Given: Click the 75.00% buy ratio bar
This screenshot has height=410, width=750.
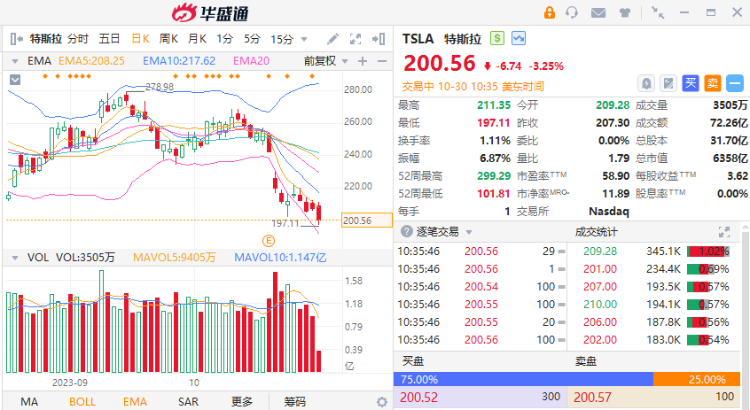Looking at the screenshot, I should click(x=523, y=379).
